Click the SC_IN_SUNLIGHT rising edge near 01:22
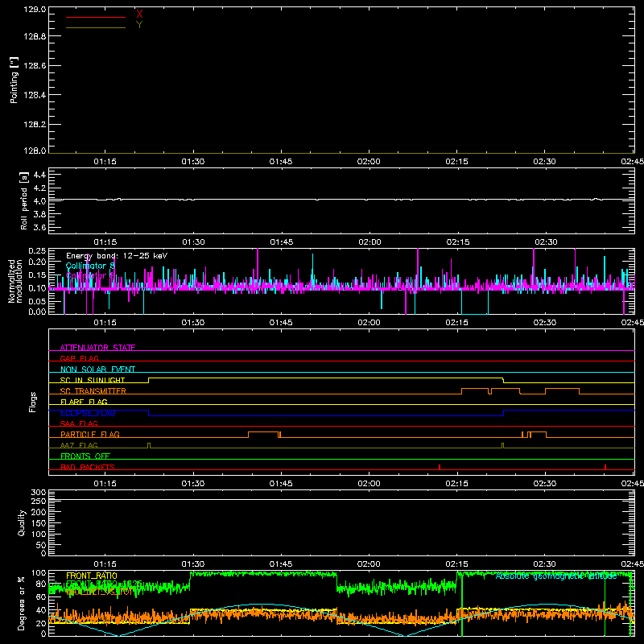Image resolution: width=644 pixels, height=644 pixels. [148, 380]
